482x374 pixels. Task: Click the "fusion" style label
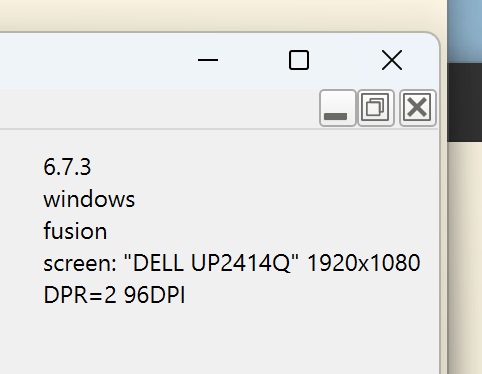tap(75, 231)
